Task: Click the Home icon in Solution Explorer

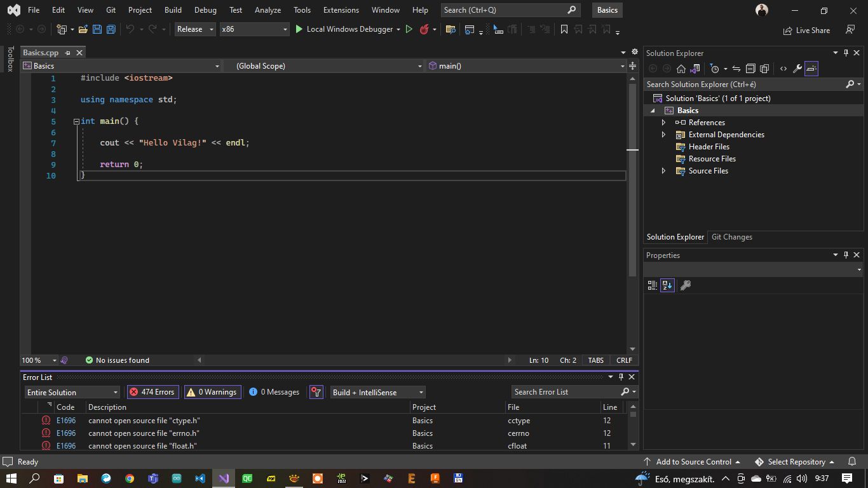Action: 681,68
